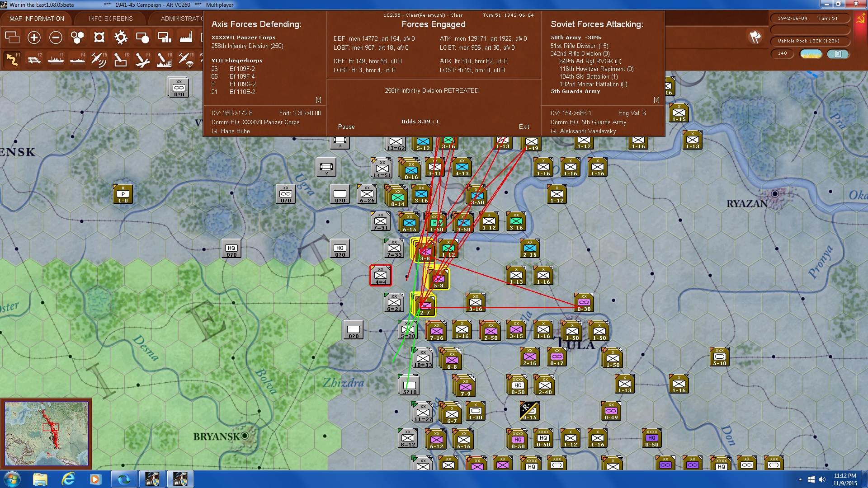Open the INFO SCREENS tab
This screenshot has height=488, width=868.
tap(111, 19)
